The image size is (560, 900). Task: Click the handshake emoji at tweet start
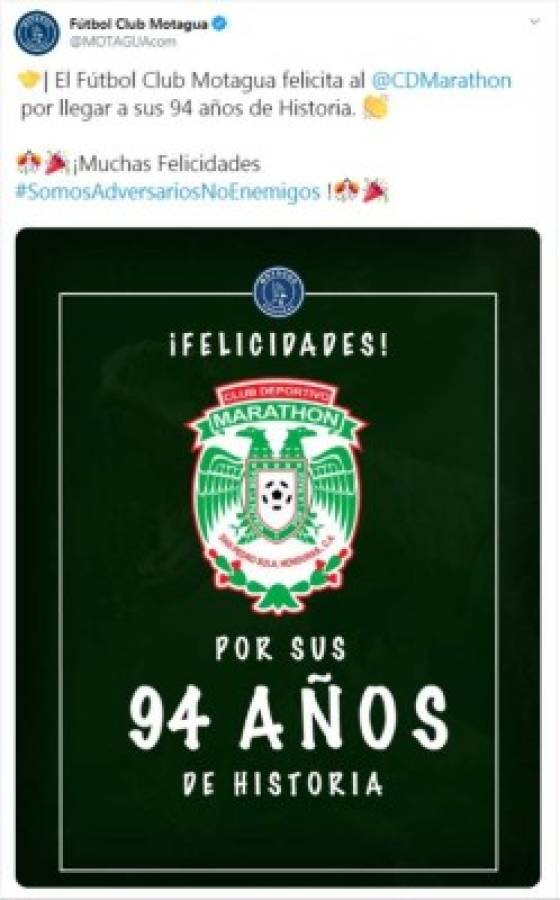pos(27,80)
